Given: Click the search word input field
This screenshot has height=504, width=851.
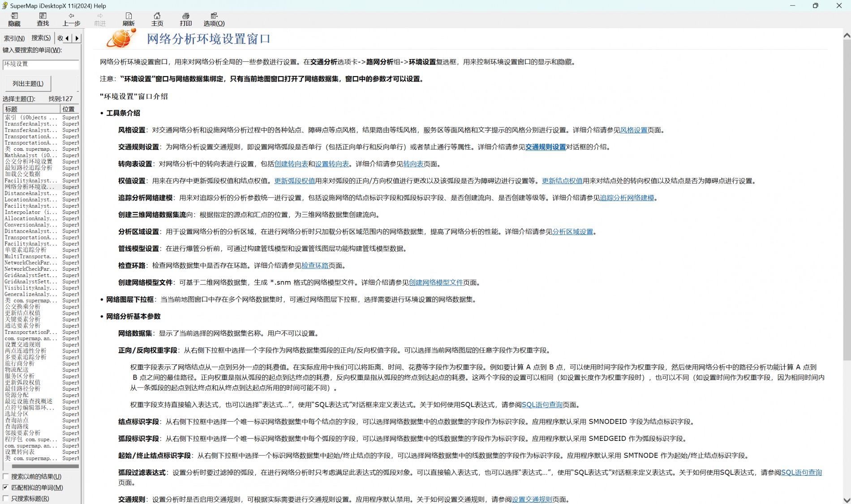Looking at the screenshot, I should [41, 64].
